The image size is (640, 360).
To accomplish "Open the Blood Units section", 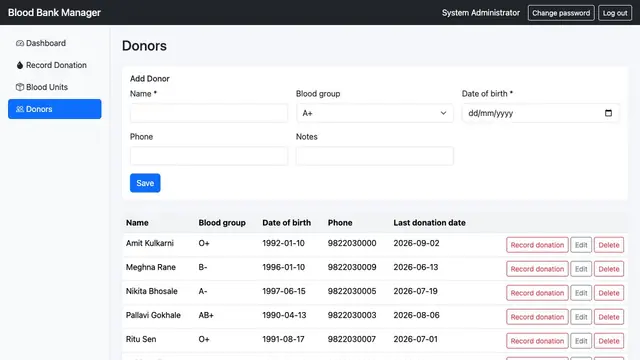I will pyautogui.click(x=55, y=87).
